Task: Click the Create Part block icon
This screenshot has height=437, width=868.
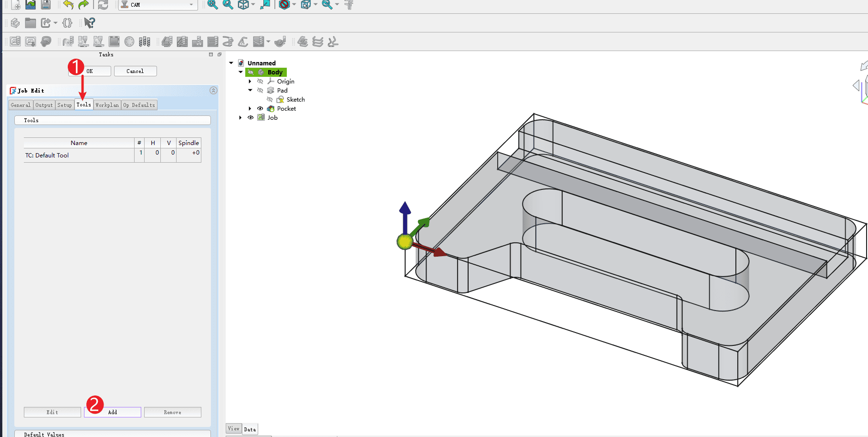Action: (15, 23)
